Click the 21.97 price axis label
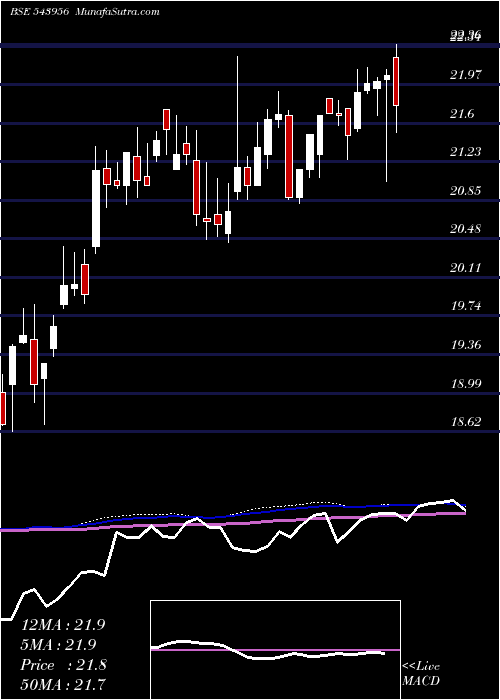Image resolution: width=500 pixels, height=700 pixels. tap(466, 75)
